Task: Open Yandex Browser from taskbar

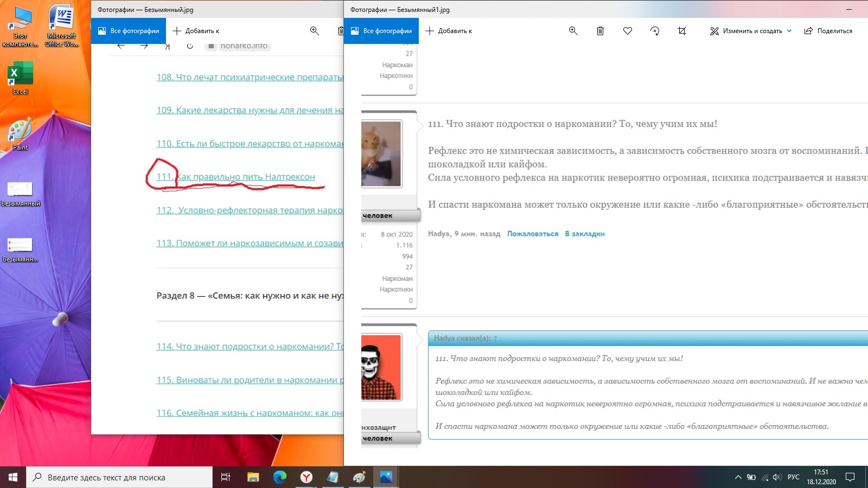Action: [307, 477]
